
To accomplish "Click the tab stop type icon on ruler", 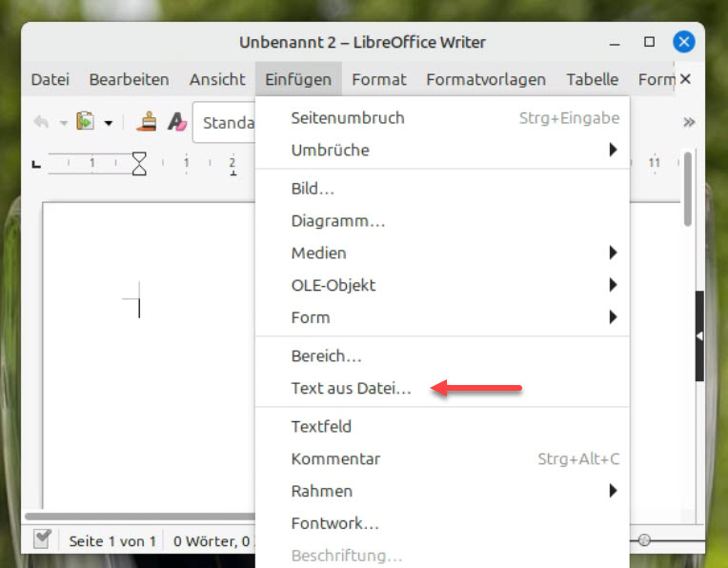I will point(37,165).
